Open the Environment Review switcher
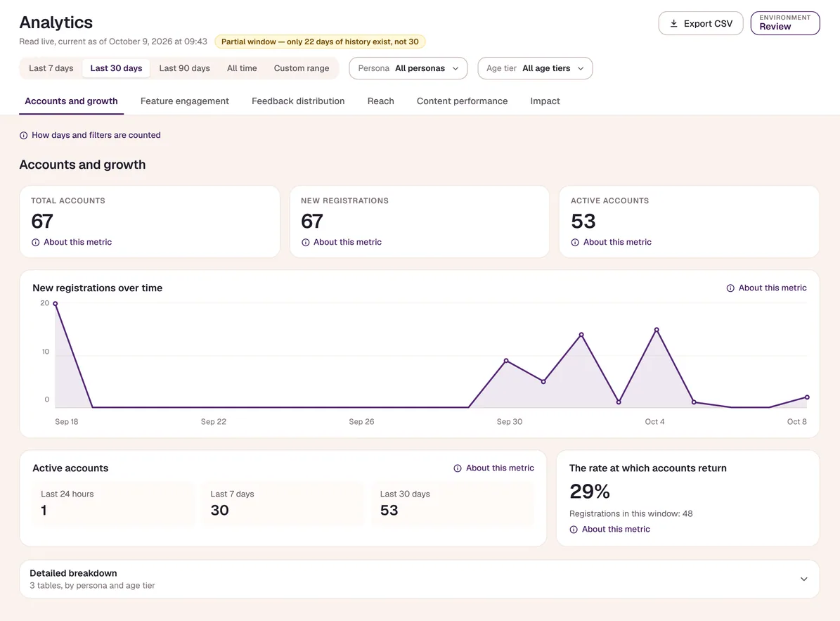Viewport: 840px width, 621px height. 785,23
